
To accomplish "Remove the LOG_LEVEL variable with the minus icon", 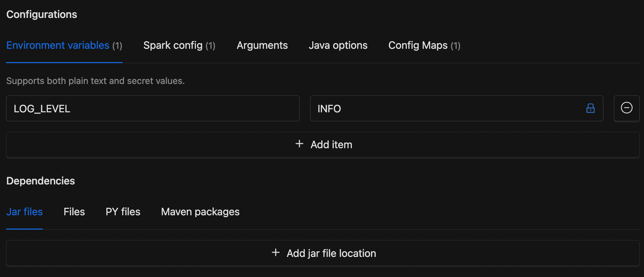I will (626, 108).
